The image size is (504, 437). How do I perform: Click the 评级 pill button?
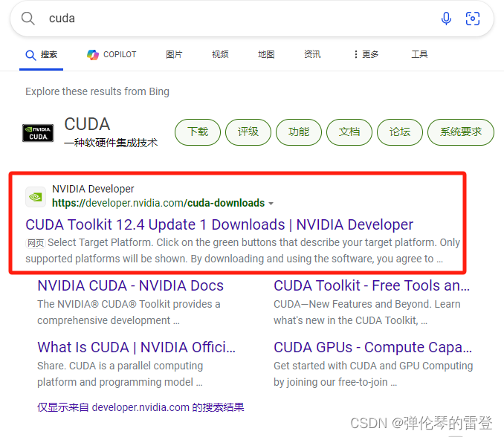point(248,132)
